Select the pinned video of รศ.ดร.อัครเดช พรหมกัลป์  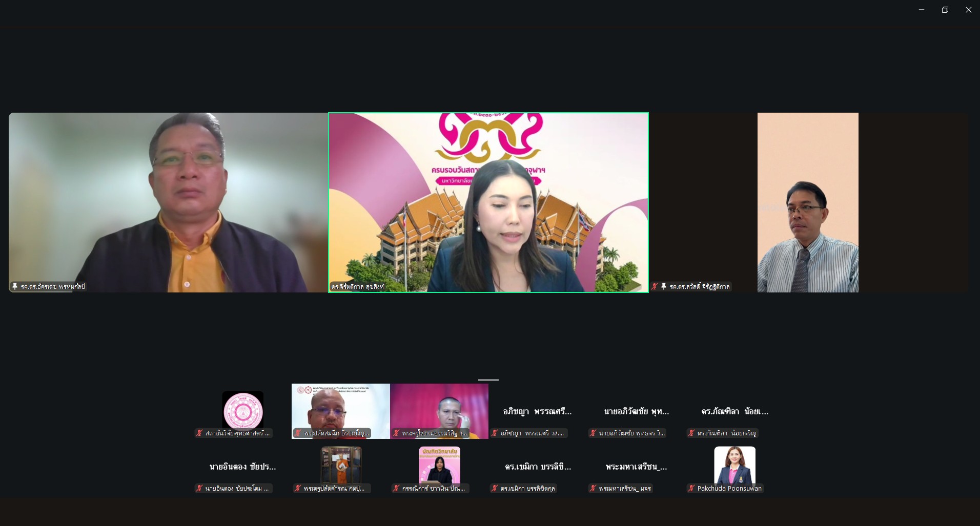pos(168,202)
